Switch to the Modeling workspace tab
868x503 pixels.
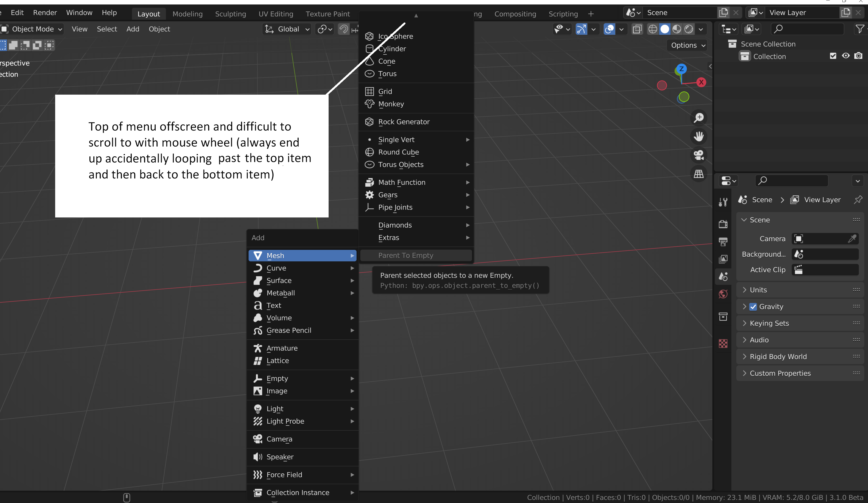pyautogui.click(x=187, y=14)
